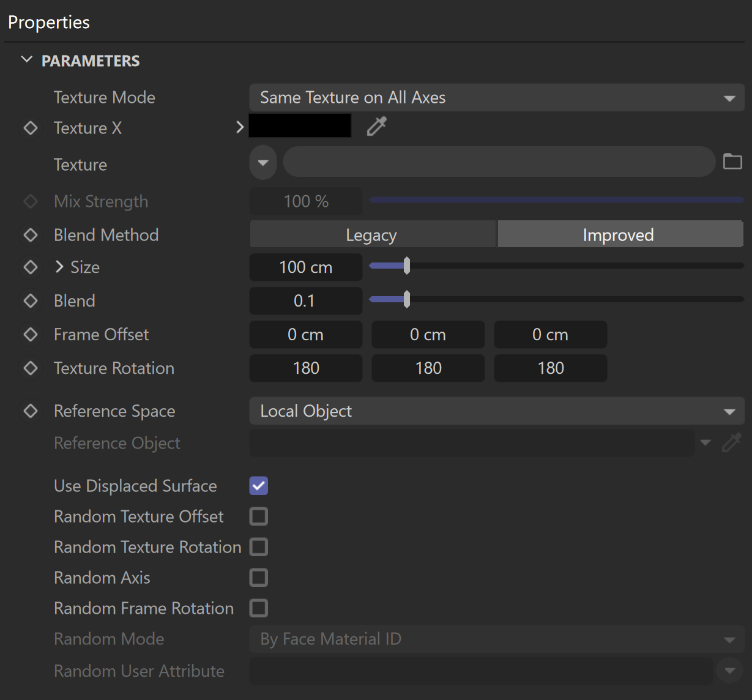752x700 pixels.
Task: Click the Properties panel title
Action: 49,22
